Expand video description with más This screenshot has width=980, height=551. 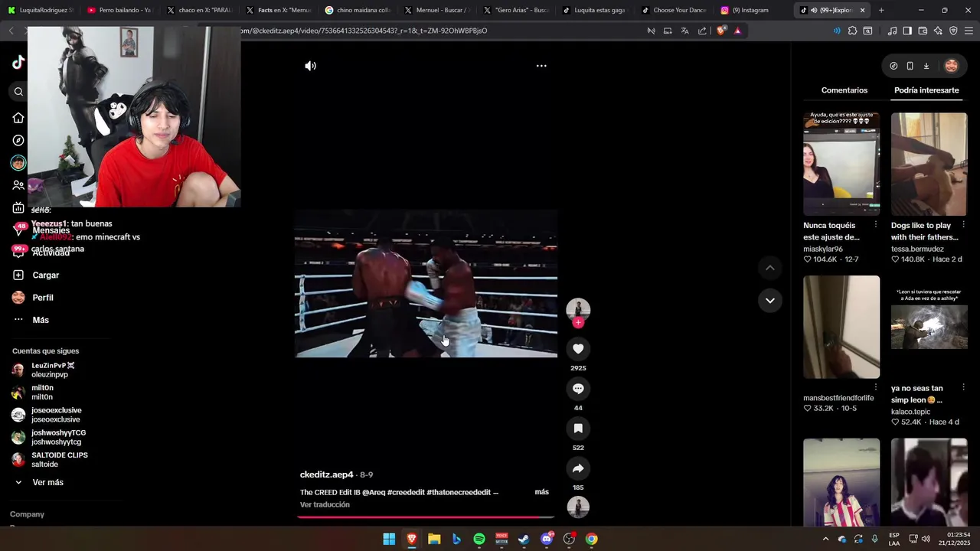pos(541,492)
